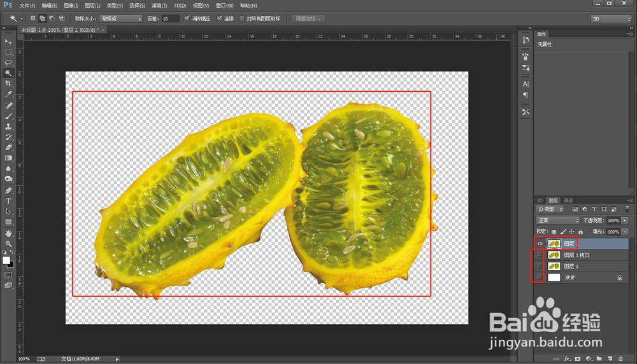The width and height of the screenshot is (637, 364).
Task: Open the 取样大小 sample size dropdown
Action: pyautogui.click(x=121, y=18)
